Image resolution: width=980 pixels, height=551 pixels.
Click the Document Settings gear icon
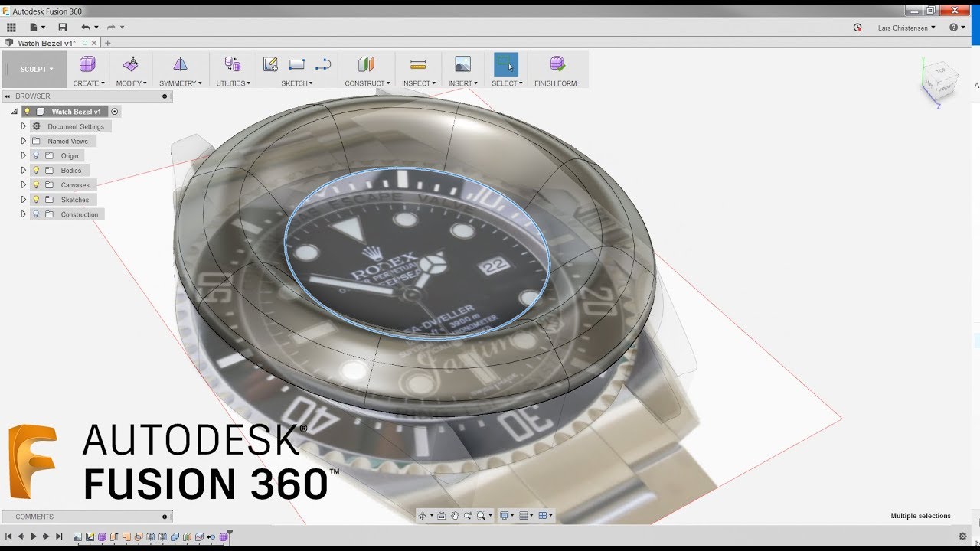36,126
